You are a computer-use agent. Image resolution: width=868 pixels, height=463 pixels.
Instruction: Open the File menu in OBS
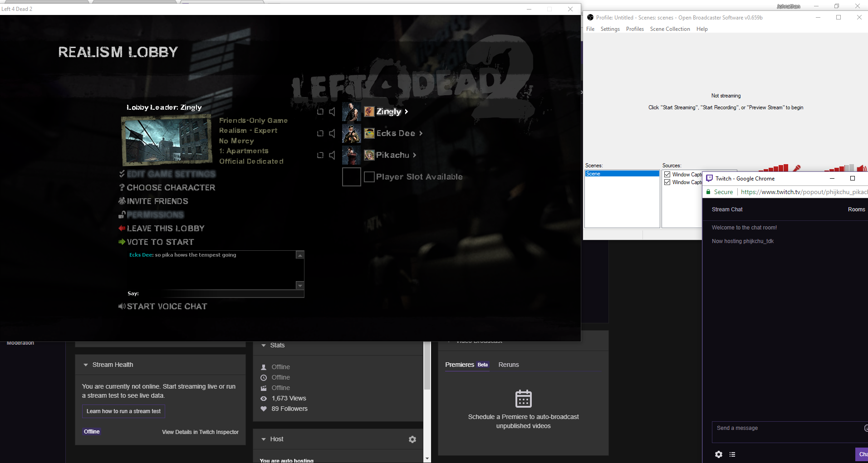pyautogui.click(x=590, y=29)
